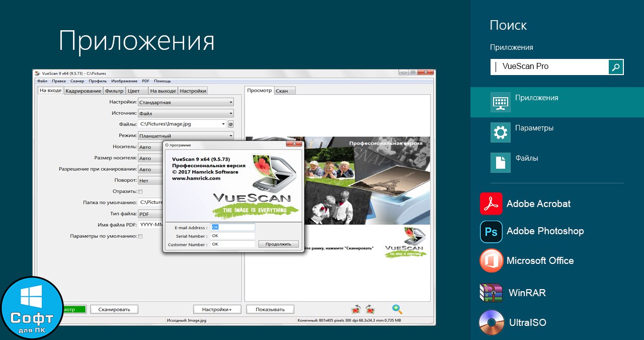Expand the Настройки dropdown (Стандартная)
644x340 pixels.
point(186,102)
